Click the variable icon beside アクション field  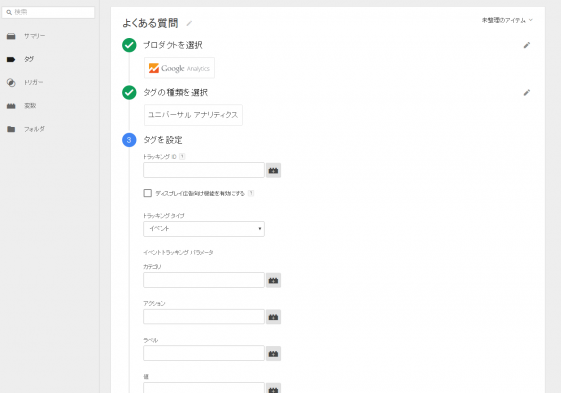tap(273, 317)
